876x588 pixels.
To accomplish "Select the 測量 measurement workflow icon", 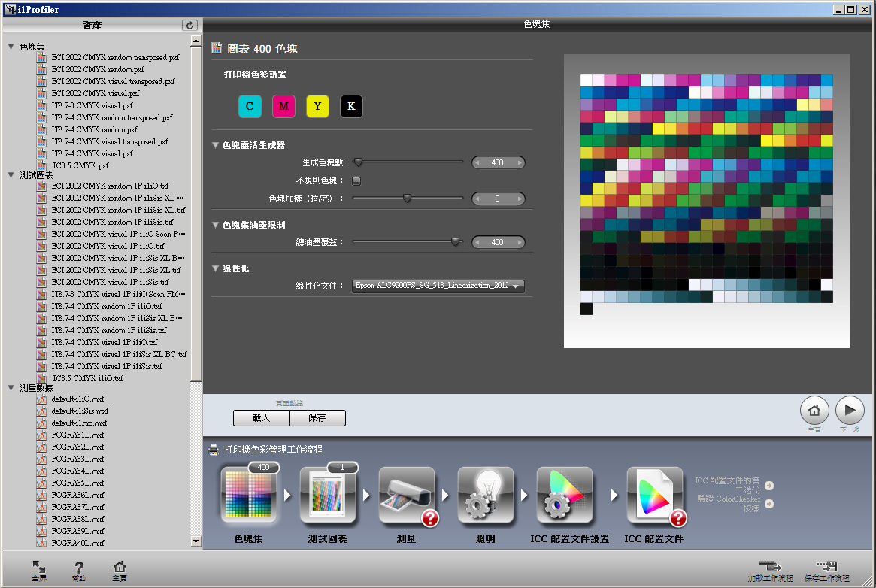I will tap(407, 496).
